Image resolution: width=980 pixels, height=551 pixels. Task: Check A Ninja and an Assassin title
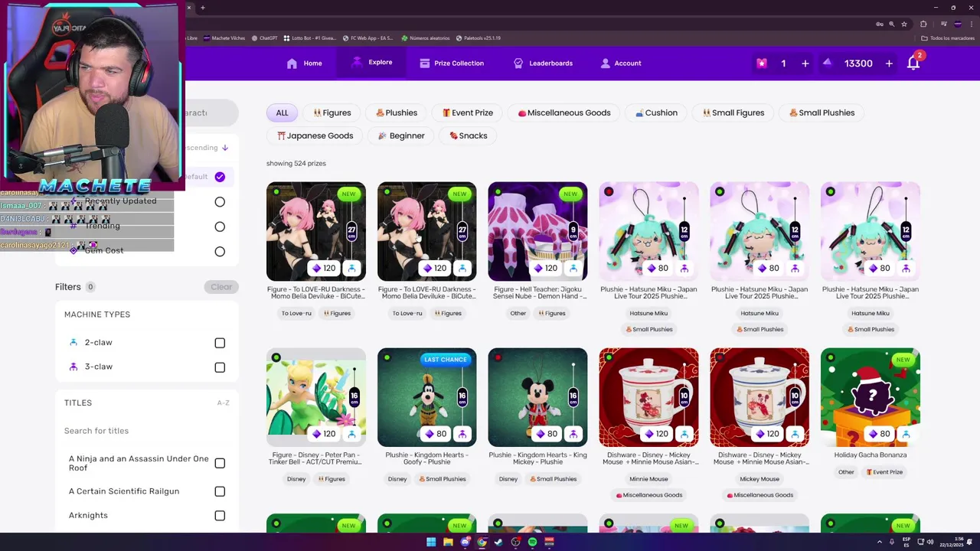(220, 463)
